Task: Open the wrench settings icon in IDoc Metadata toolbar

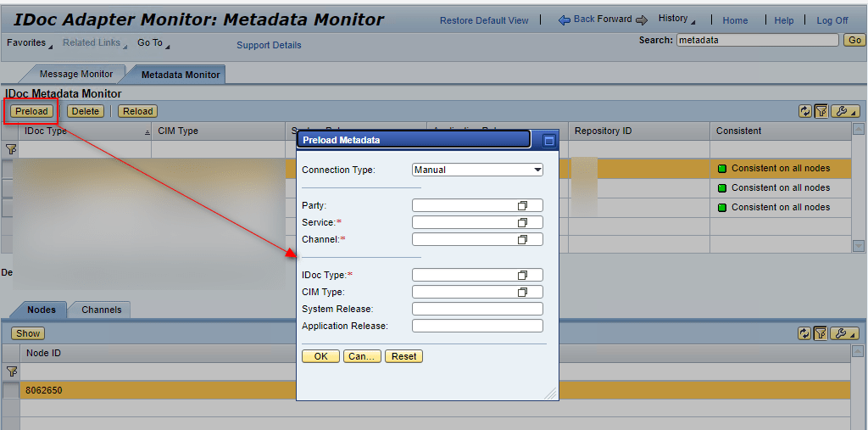Action: (x=844, y=111)
